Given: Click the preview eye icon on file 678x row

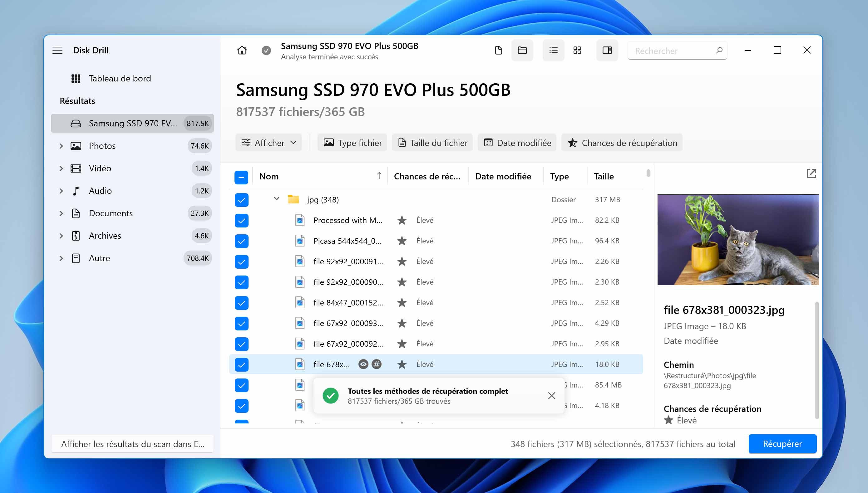Looking at the screenshot, I should [363, 364].
